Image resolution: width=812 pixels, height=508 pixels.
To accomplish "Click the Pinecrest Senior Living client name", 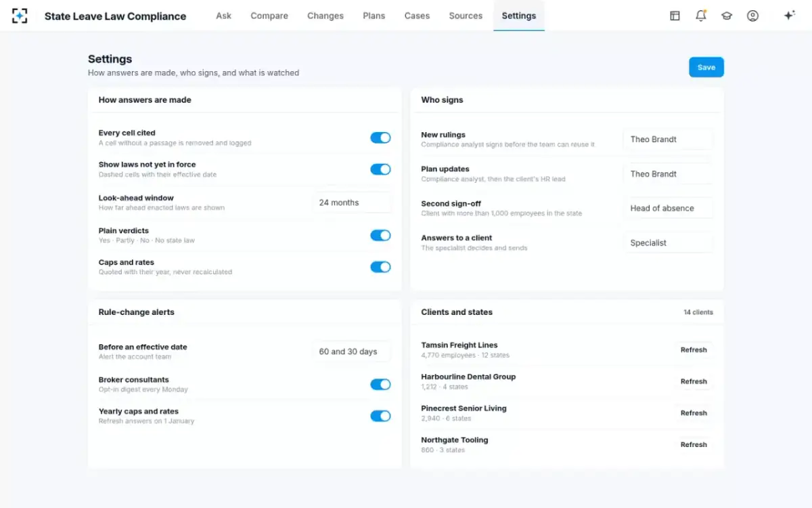I will tap(464, 408).
